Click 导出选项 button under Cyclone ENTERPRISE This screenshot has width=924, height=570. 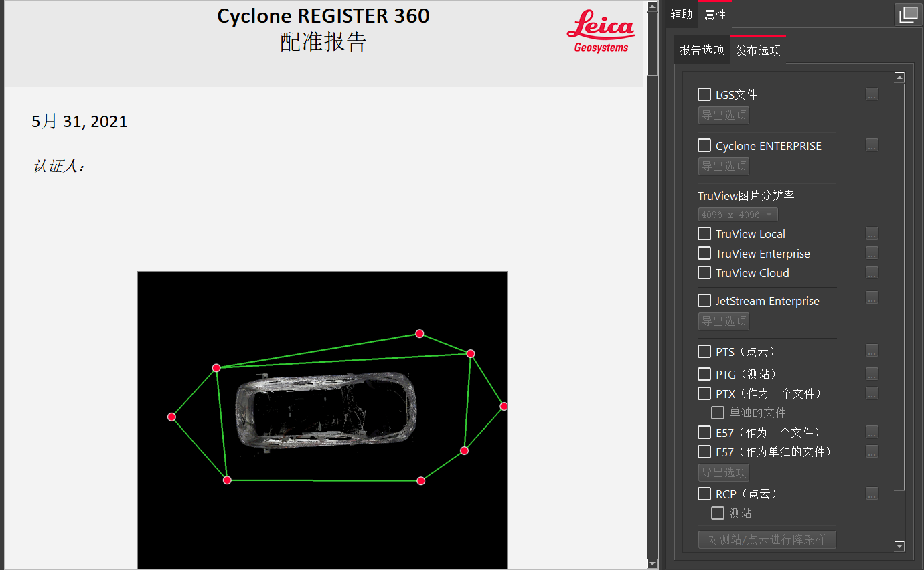(x=724, y=166)
